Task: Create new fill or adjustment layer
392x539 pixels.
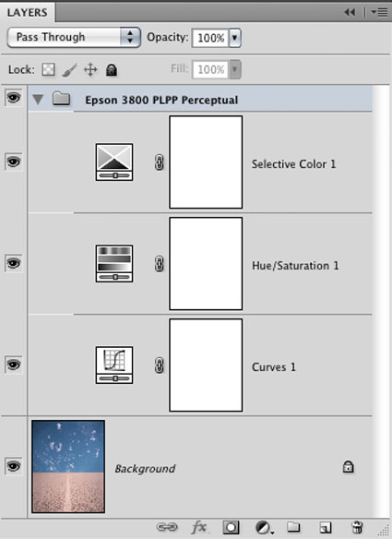Action: (264, 527)
